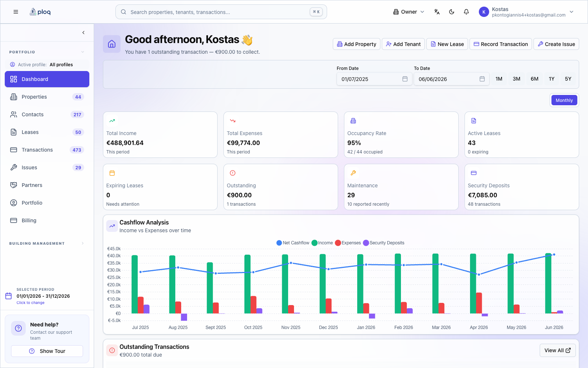Image resolution: width=588 pixels, height=368 pixels.
Task: Focus the search properties field
Action: tap(221, 12)
